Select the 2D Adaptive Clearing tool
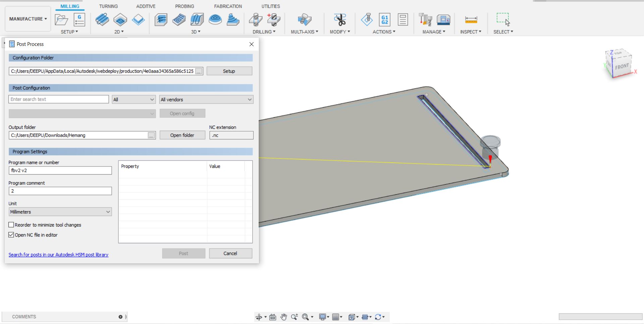This screenshot has height=324, width=644. click(102, 20)
